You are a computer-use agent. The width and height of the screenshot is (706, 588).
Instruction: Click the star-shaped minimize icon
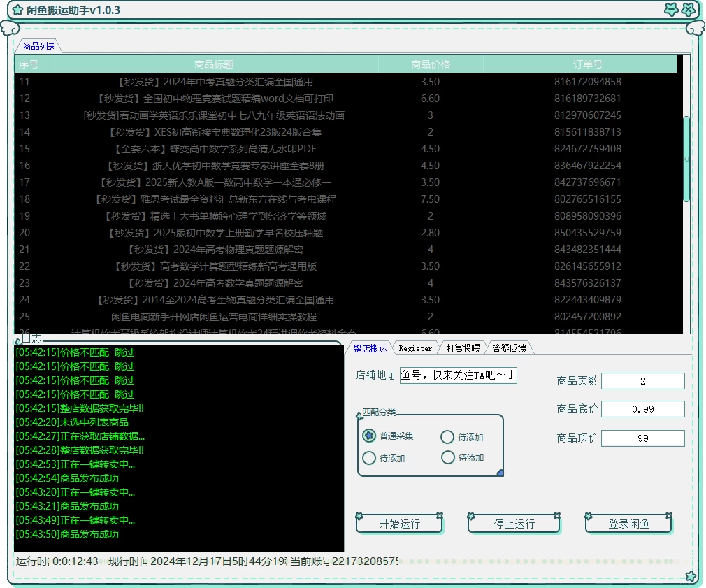672,10
